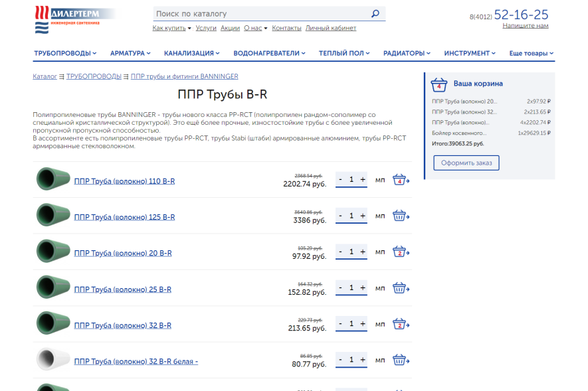Click the Оформить заказ button
The height and width of the screenshot is (391, 588).
point(466,163)
